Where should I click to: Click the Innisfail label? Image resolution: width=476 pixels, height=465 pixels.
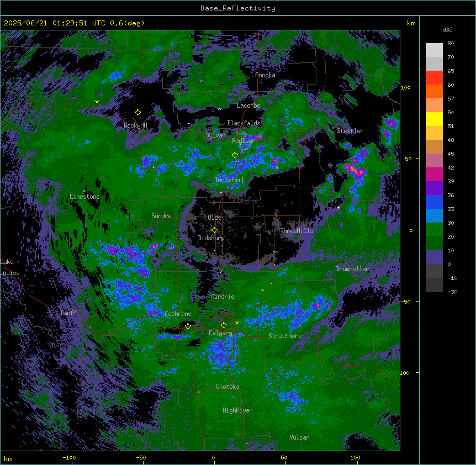pos(230,180)
